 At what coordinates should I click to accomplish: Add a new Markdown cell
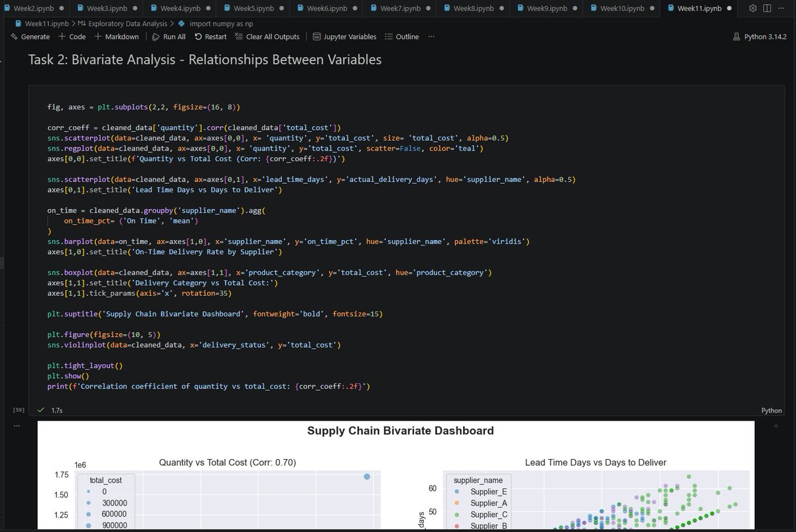pos(116,36)
